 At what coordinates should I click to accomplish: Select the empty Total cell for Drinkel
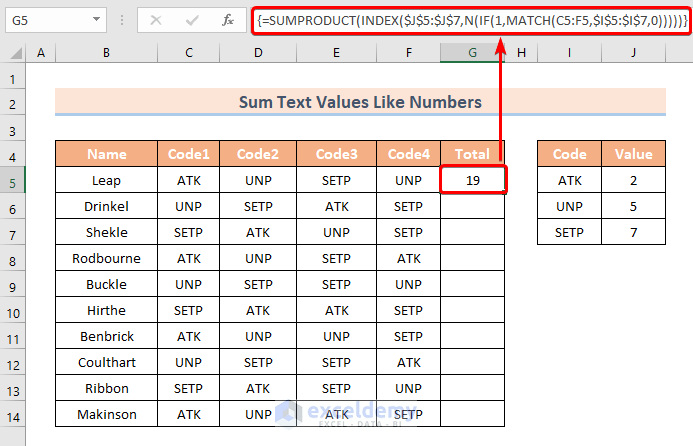(473, 206)
